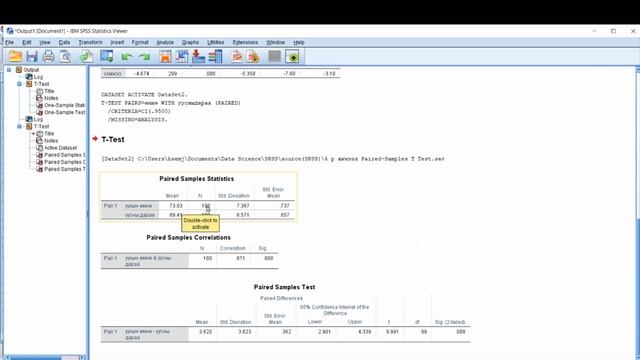Click the Export output toolbar icon

point(86,56)
